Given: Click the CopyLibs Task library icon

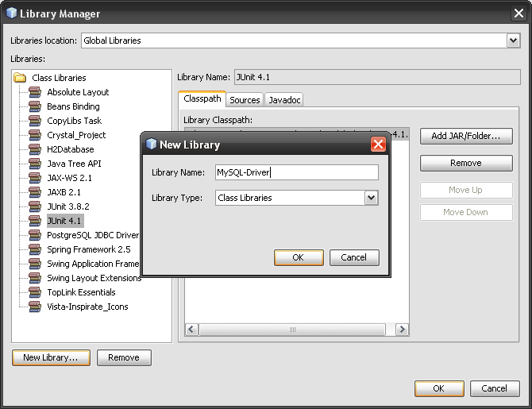Looking at the screenshot, I should [35, 121].
